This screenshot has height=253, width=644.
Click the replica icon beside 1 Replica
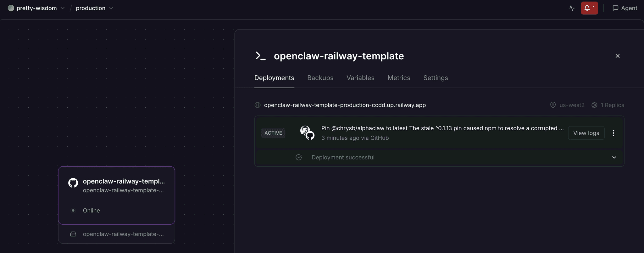tap(594, 105)
